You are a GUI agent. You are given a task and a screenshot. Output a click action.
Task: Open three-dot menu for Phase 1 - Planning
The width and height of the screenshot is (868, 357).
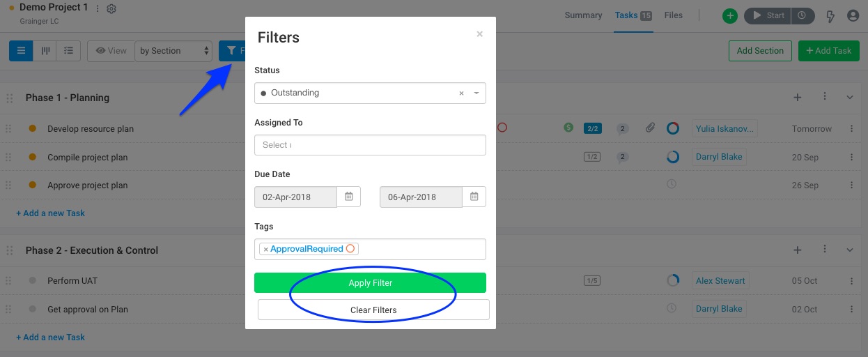[825, 97]
